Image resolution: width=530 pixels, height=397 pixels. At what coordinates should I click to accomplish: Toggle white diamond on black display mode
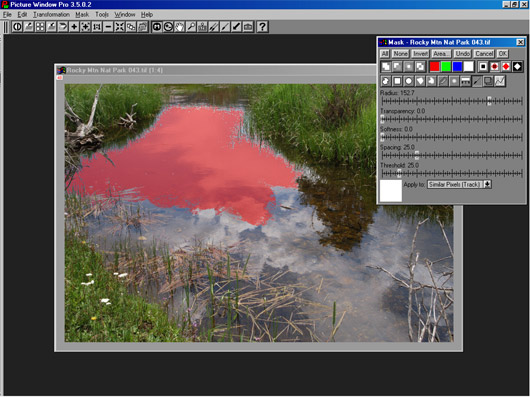click(517, 67)
